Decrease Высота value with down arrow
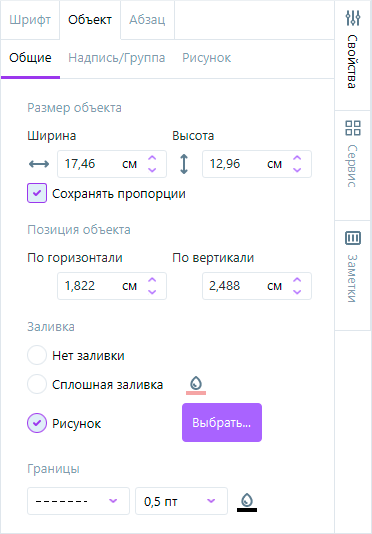Viewport: 372px width, 534px height. 297,170
